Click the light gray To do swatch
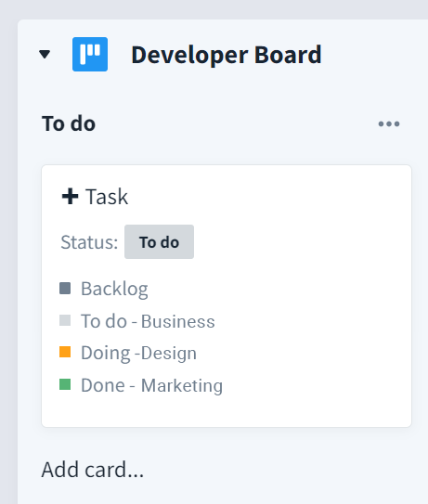 [x=65, y=320]
